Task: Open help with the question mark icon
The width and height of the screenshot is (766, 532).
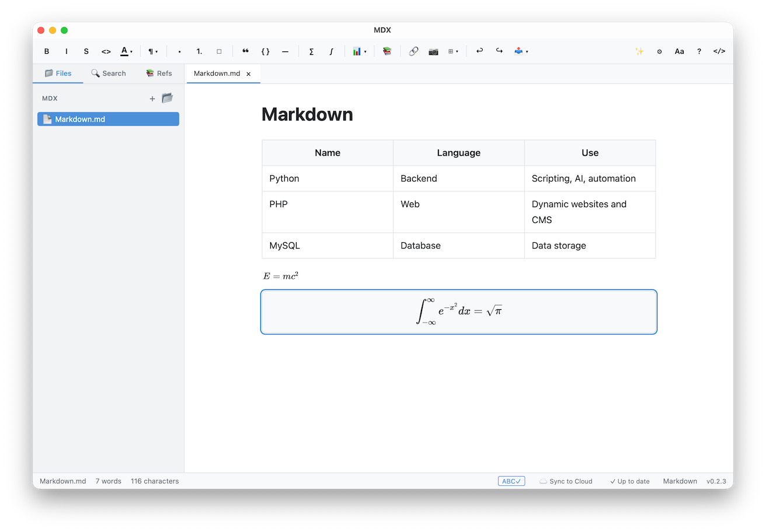Action: click(x=699, y=51)
